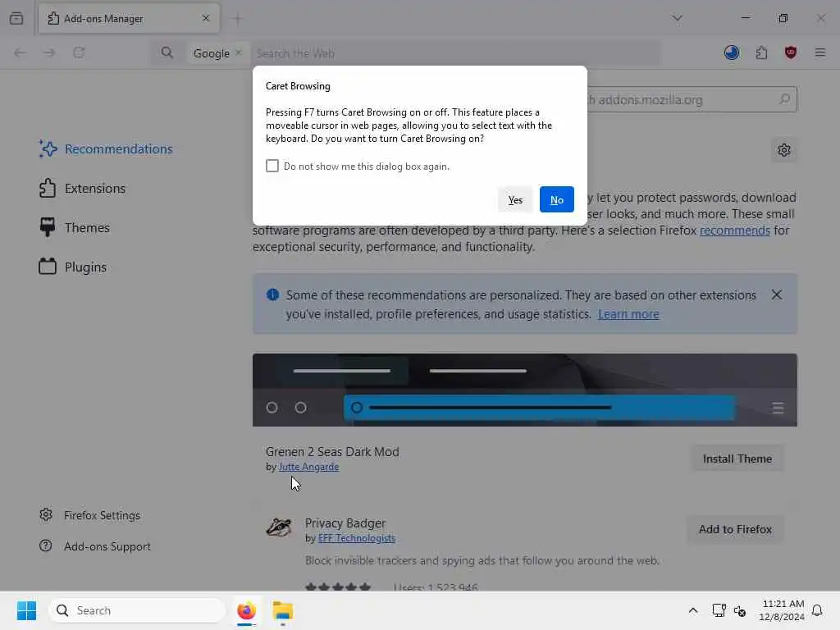Viewport: 840px width, 630px height.
Task: Click the Search the Web address field
Action: coord(455,53)
